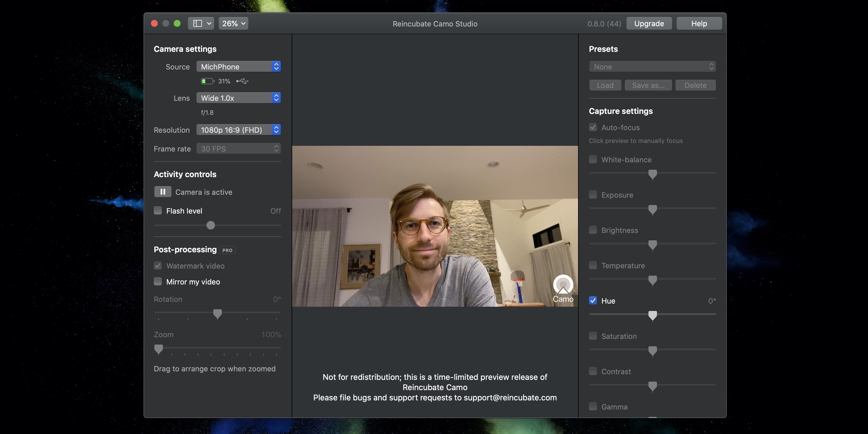The height and width of the screenshot is (434, 868).
Task: Click the Load preset button
Action: [605, 85]
